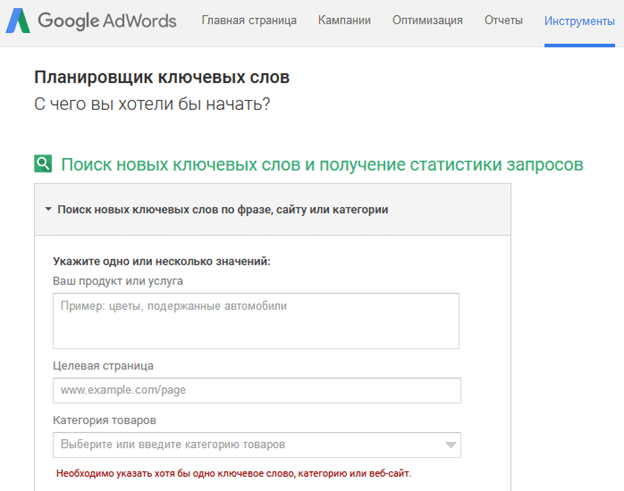Click the red Необходимо указать error message
The image size is (624, 491).
tap(234, 473)
